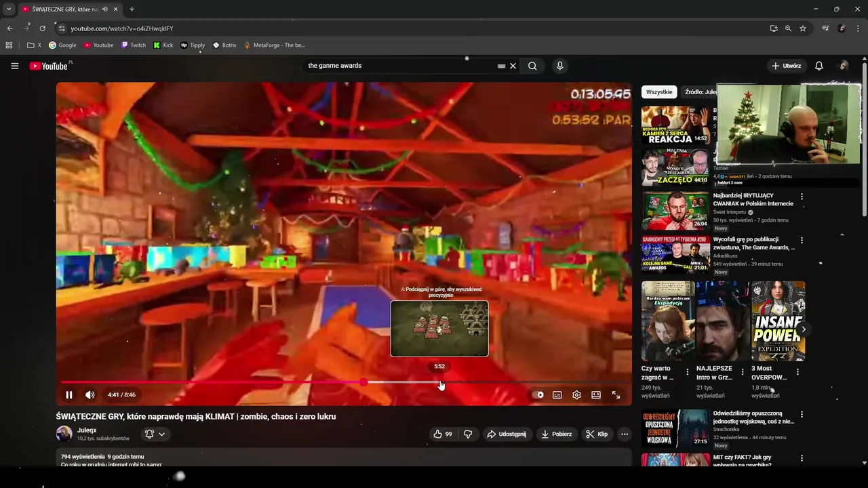The height and width of the screenshot is (488, 868).
Task: Open zoom indicator in address bar
Action: 788,28
